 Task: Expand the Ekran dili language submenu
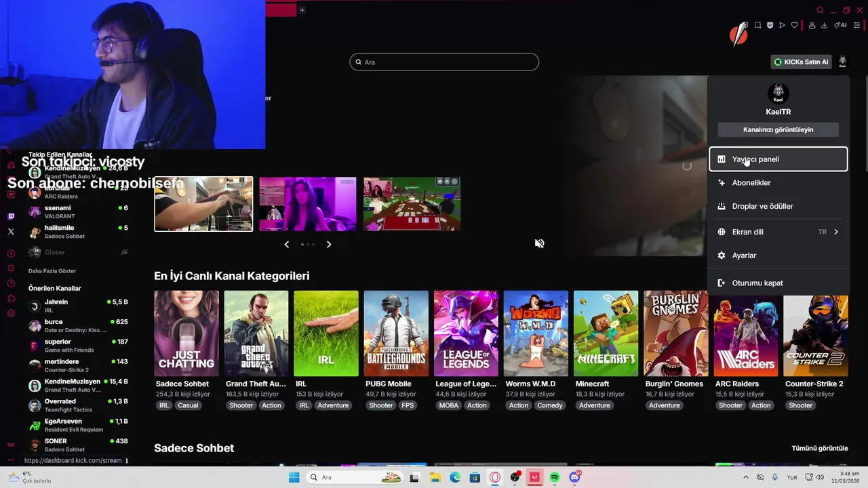point(778,232)
